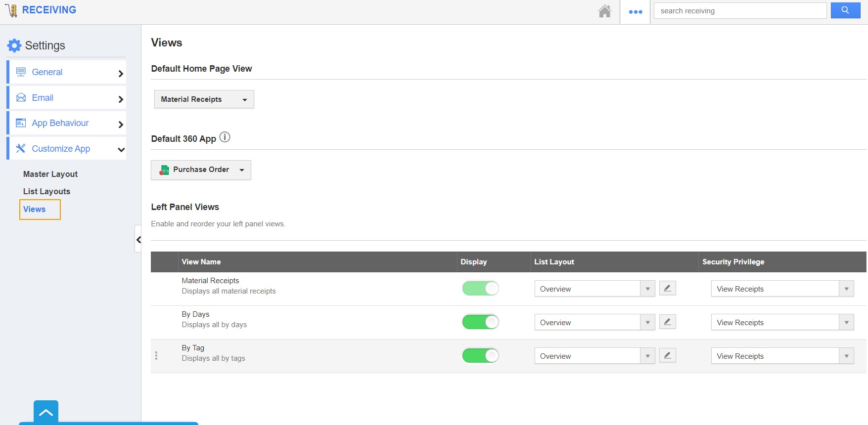Click 'Displays all by days' description
The image size is (868, 425).
tap(214, 325)
